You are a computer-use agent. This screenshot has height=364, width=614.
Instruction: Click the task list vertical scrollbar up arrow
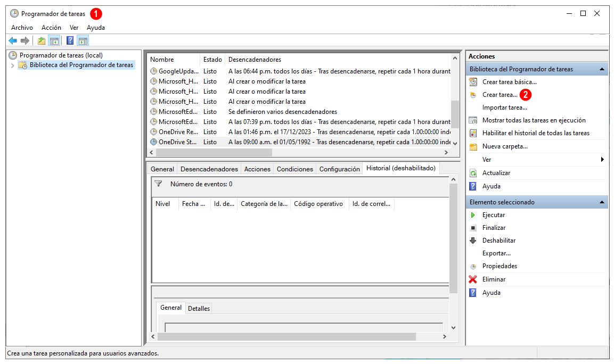[x=455, y=59]
